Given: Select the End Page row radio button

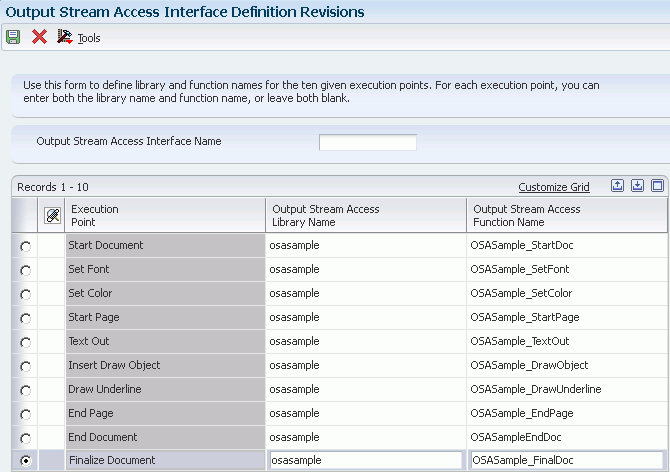Looking at the screenshot, I should tap(25, 414).
